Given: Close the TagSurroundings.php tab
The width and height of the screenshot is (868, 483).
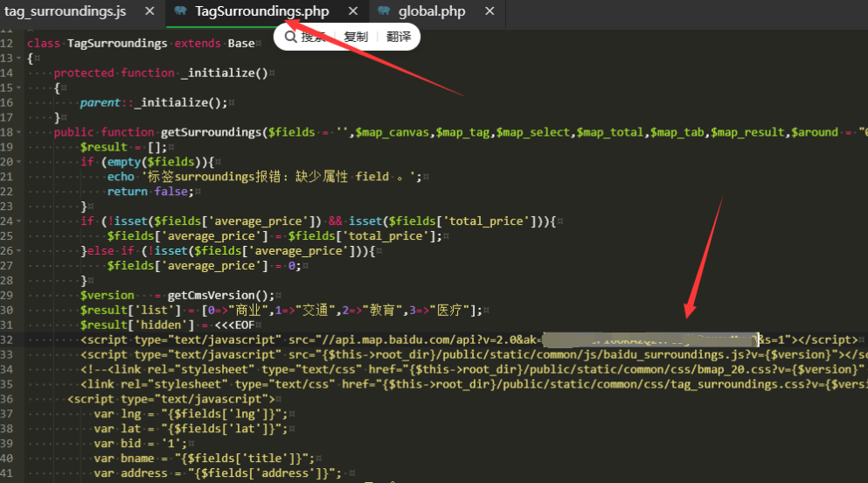Looking at the screenshot, I should pyautogui.click(x=353, y=11).
